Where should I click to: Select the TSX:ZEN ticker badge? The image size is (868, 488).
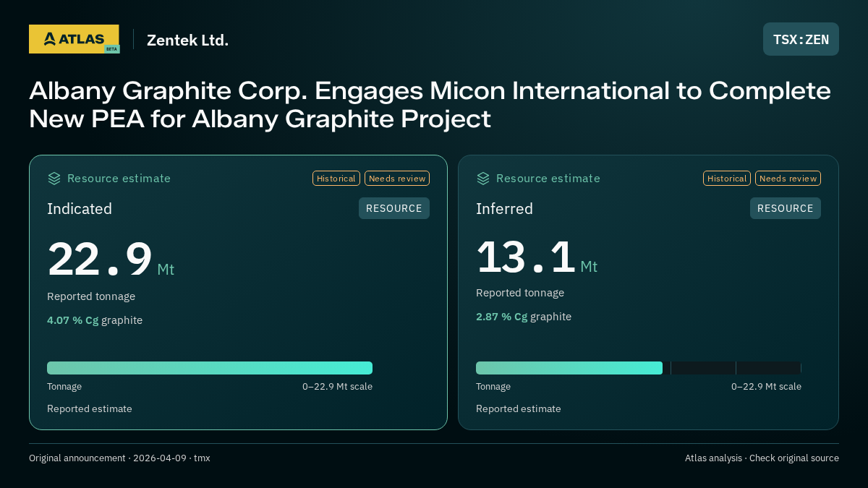point(801,39)
